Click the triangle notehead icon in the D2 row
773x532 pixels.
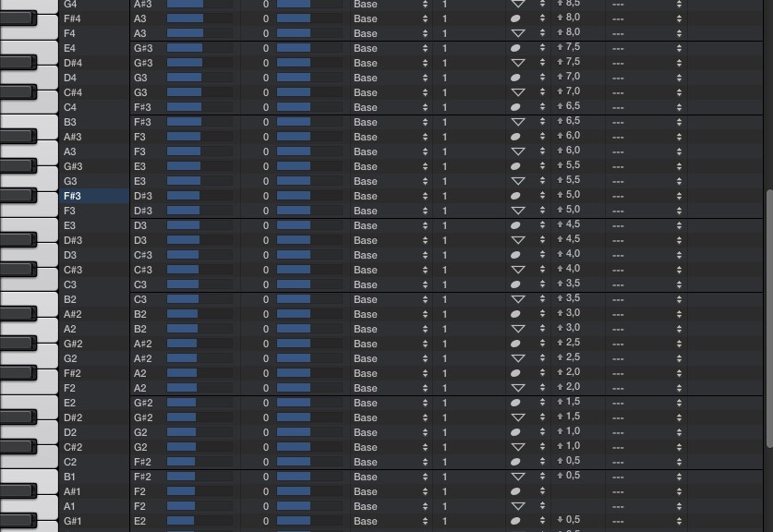click(x=517, y=432)
